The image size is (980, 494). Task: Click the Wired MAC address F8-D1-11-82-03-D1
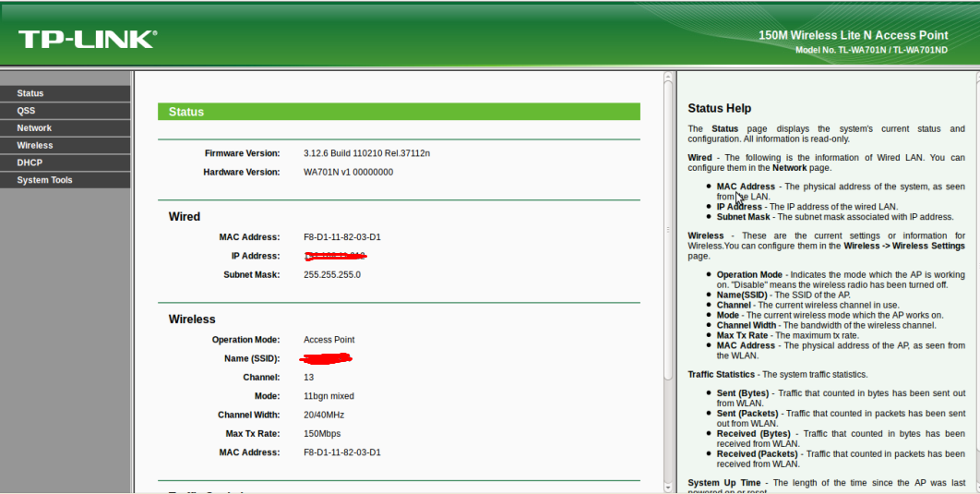tap(341, 237)
